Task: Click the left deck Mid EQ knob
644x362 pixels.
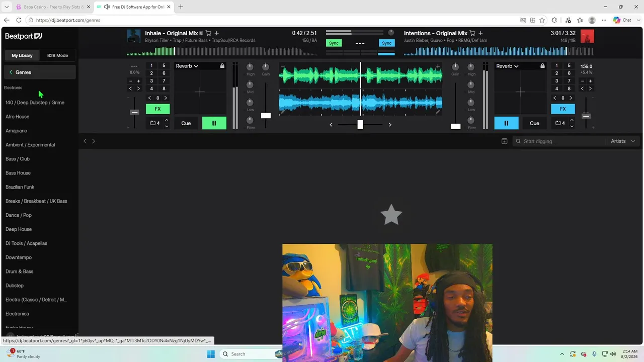Action: coord(250,84)
